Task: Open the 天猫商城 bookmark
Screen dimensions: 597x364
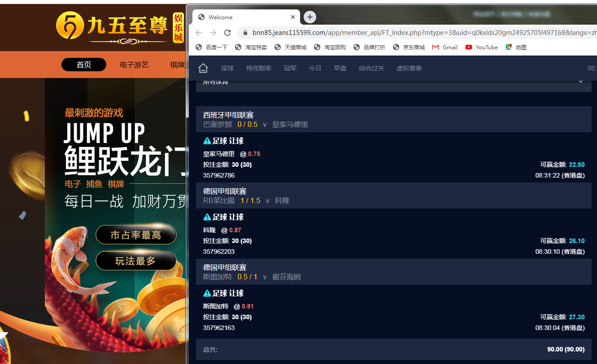Action: [x=291, y=47]
